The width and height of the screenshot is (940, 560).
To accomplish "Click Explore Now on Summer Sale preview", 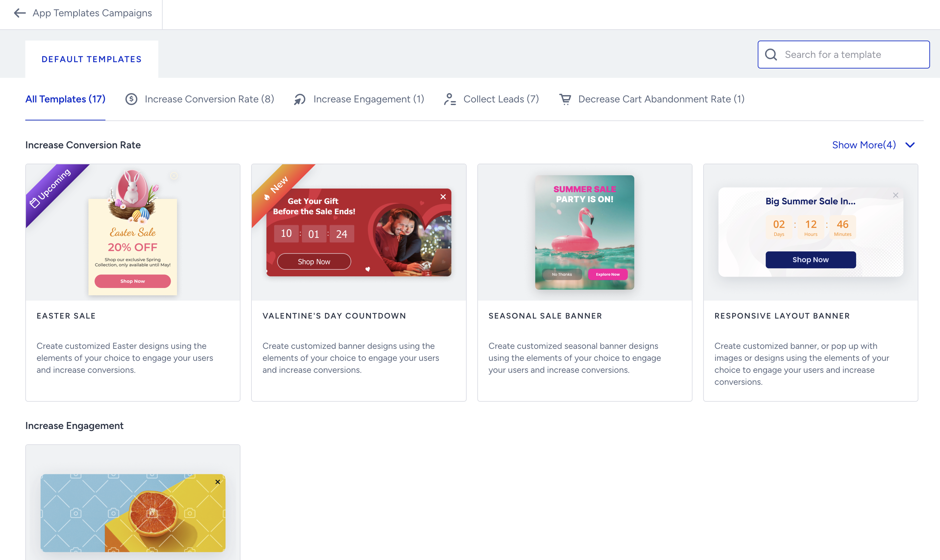I will [x=608, y=274].
